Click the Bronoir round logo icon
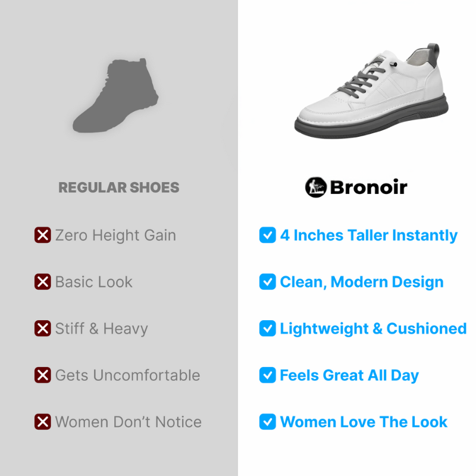 click(x=316, y=187)
